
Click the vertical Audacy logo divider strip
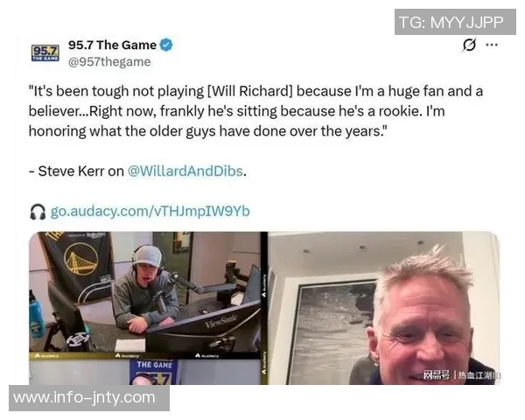264,308
